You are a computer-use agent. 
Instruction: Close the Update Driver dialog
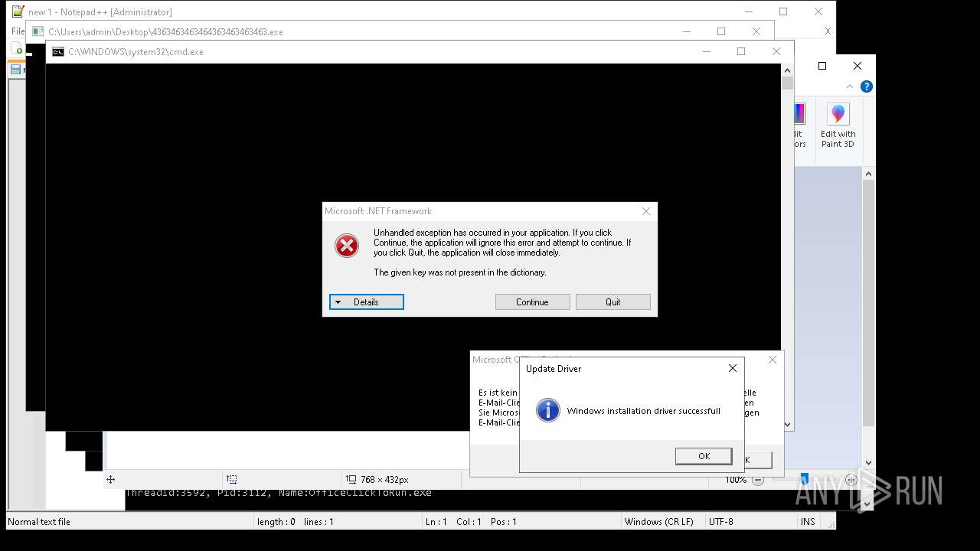pos(733,368)
